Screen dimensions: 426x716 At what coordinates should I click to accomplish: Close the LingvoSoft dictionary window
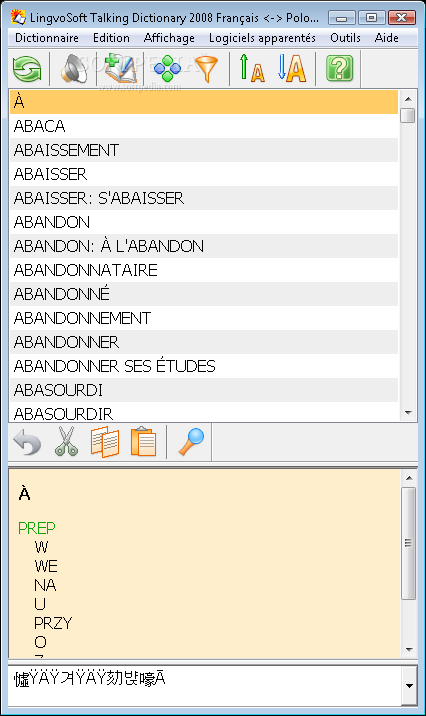pyautogui.click(x=401, y=18)
